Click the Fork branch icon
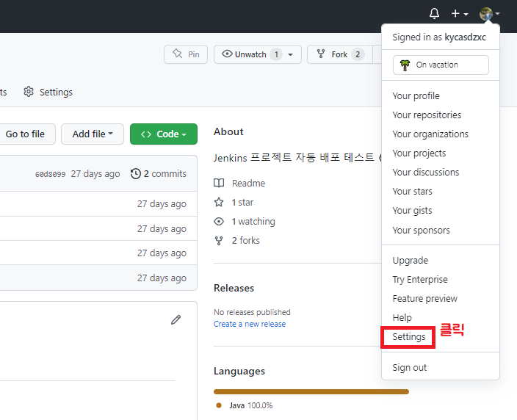Viewport: 517px width, 420px height. pos(321,54)
